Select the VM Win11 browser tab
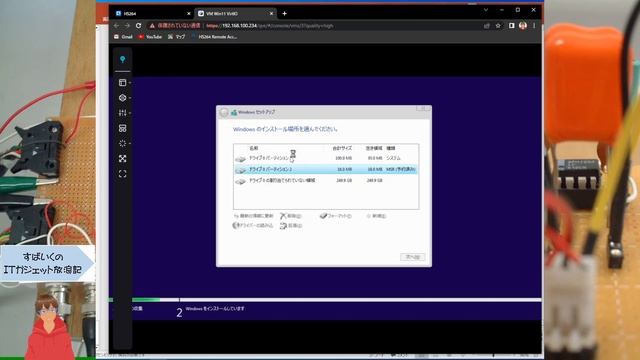The height and width of the screenshot is (360, 640). coord(235,13)
